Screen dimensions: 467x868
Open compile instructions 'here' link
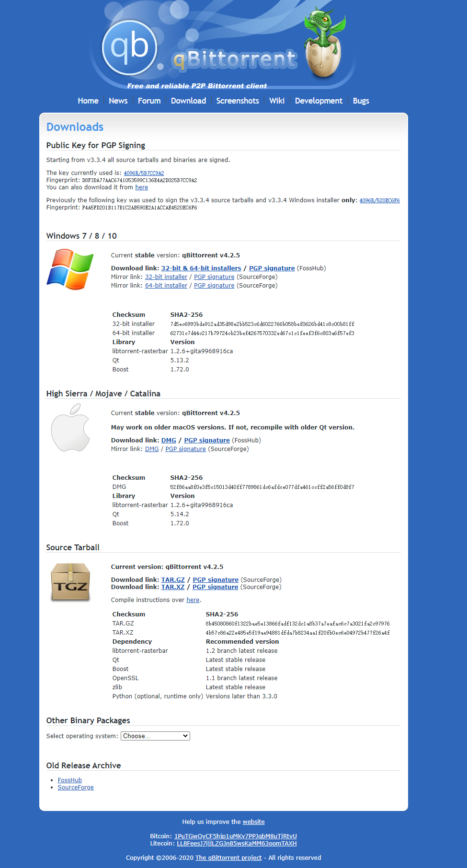(193, 600)
